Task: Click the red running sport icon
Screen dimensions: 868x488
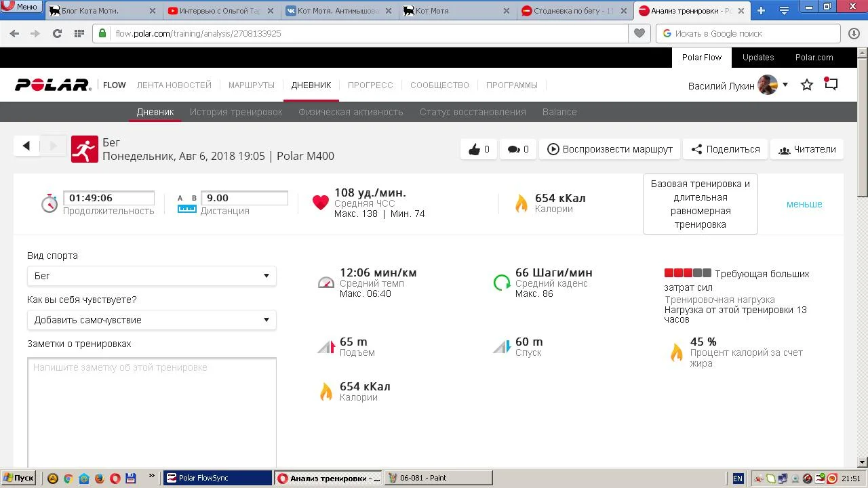Action: pyautogui.click(x=85, y=149)
